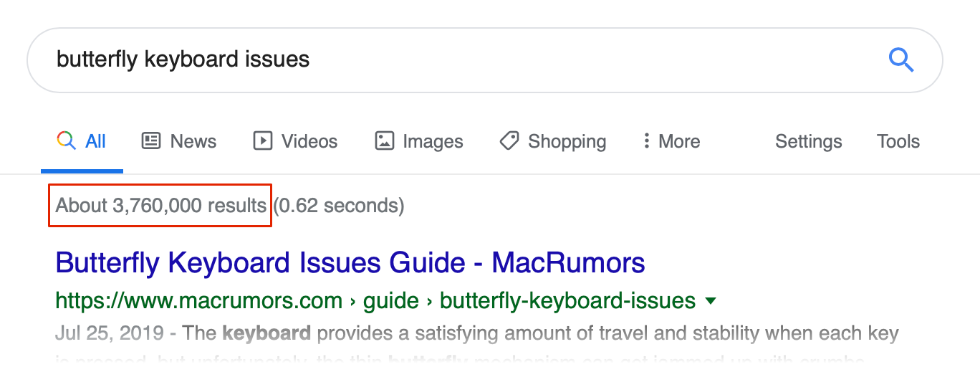This screenshot has width=980, height=367.
Task: Click the About 3,760,000 results text
Action: click(161, 206)
